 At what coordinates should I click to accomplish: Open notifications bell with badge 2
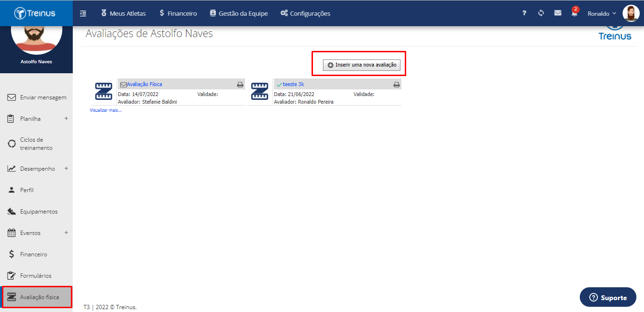[575, 12]
